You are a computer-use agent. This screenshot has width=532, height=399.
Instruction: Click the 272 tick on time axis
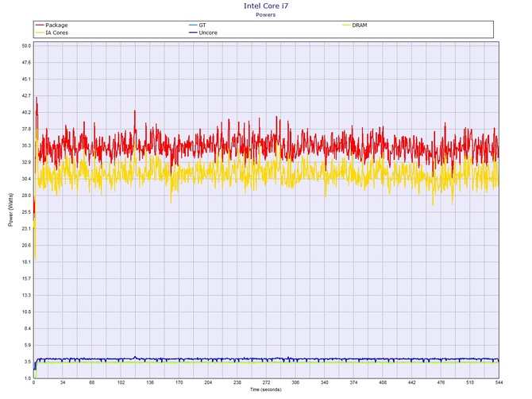tap(265, 384)
